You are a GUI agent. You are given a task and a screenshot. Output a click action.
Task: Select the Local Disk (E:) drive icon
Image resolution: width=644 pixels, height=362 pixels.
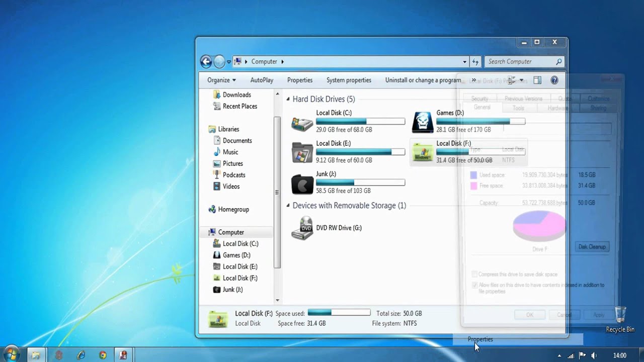click(302, 152)
